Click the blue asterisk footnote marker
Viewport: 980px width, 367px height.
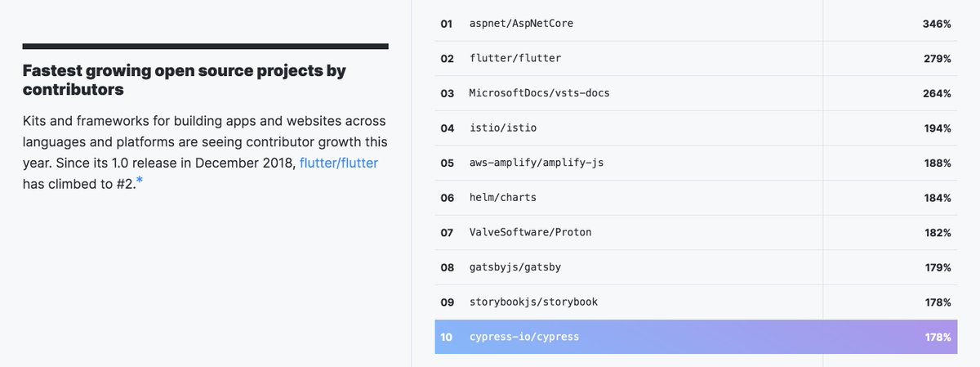140,180
